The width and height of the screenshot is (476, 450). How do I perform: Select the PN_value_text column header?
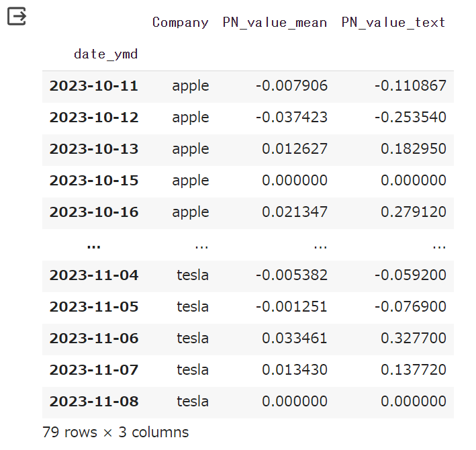pos(393,23)
